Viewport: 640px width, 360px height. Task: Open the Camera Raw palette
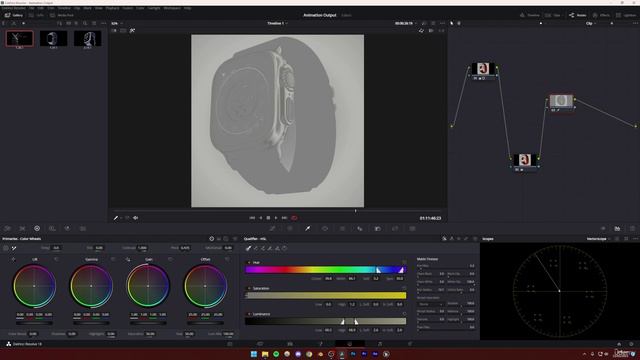(x=8, y=229)
